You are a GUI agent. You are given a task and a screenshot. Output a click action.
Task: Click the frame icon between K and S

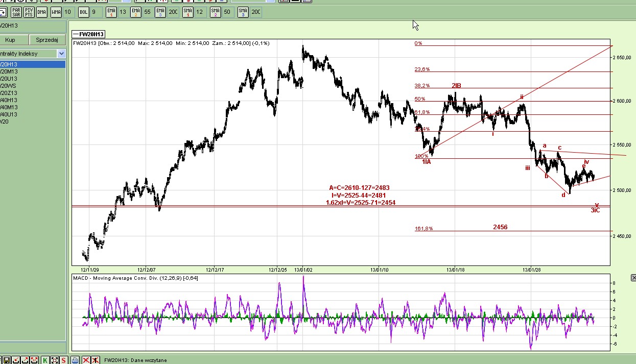55,360
